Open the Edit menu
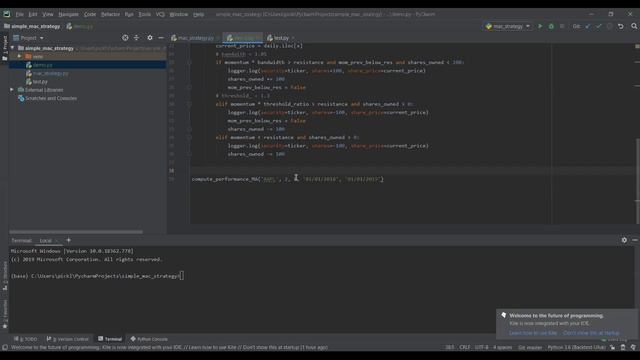 33,14
